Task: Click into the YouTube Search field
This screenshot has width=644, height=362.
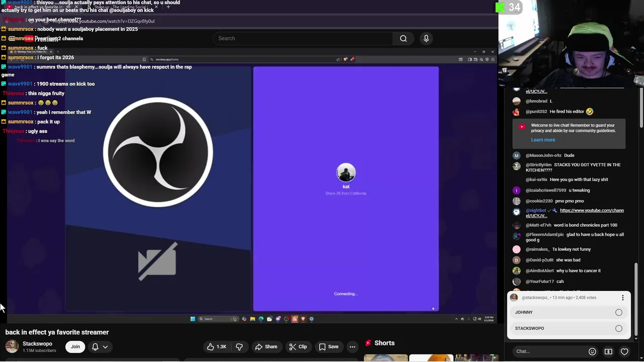Action: pyautogui.click(x=303, y=38)
